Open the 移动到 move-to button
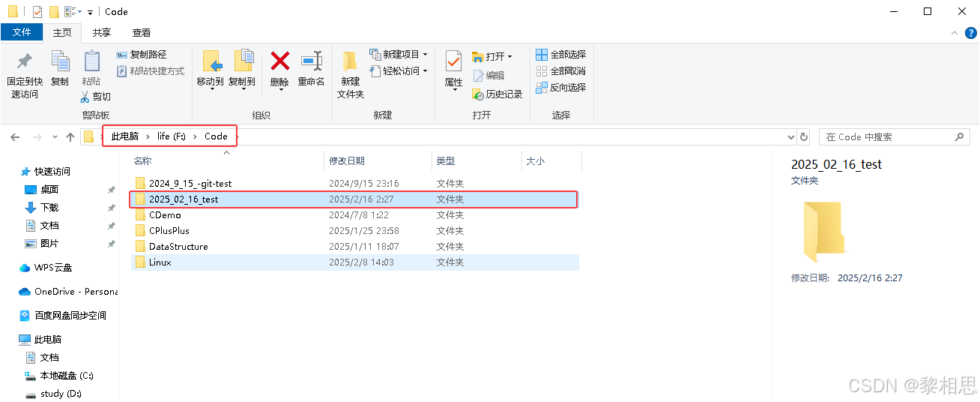The height and width of the screenshot is (402, 980). coord(210,70)
